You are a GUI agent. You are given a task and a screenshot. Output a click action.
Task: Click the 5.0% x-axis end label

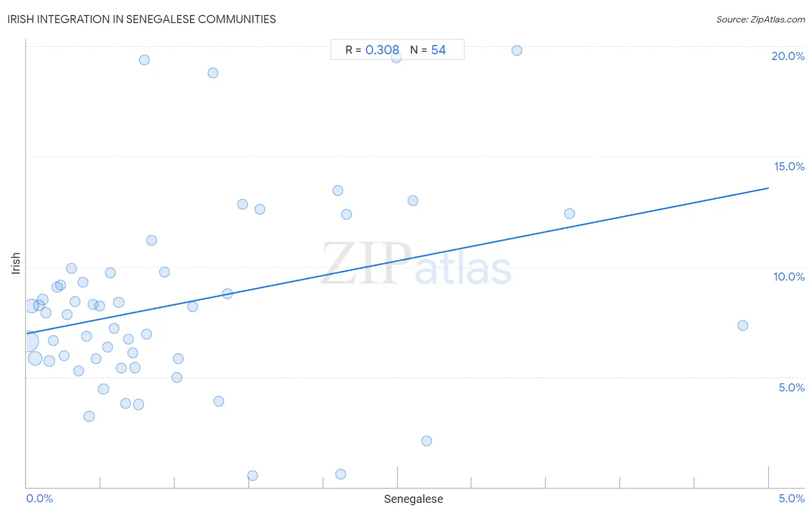point(791,499)
